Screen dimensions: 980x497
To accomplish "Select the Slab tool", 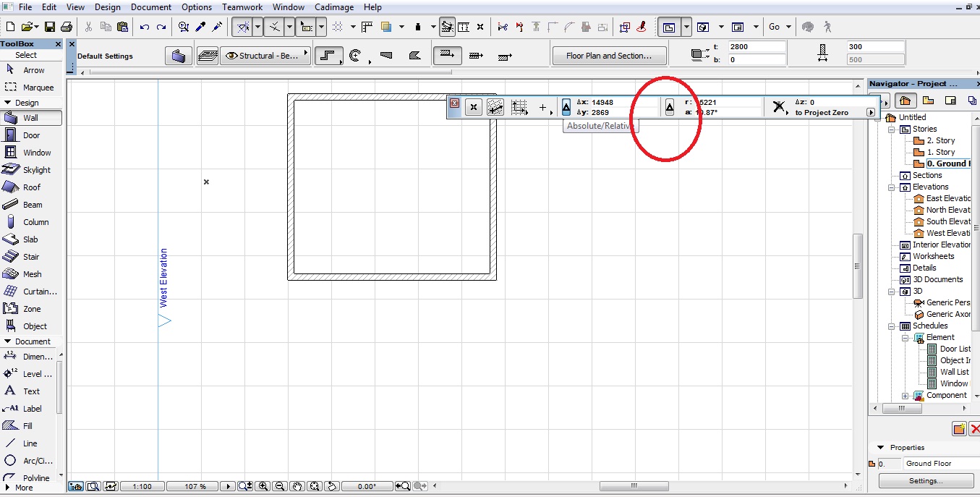I will tap(32, 239).
